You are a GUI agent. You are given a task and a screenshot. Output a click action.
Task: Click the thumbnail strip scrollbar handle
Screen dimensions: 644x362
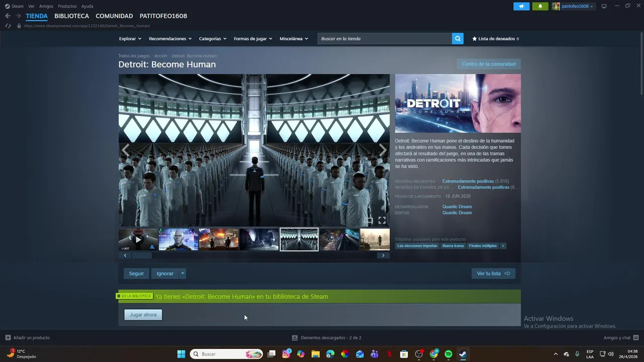pyautogui.click(x=141, y=255)
